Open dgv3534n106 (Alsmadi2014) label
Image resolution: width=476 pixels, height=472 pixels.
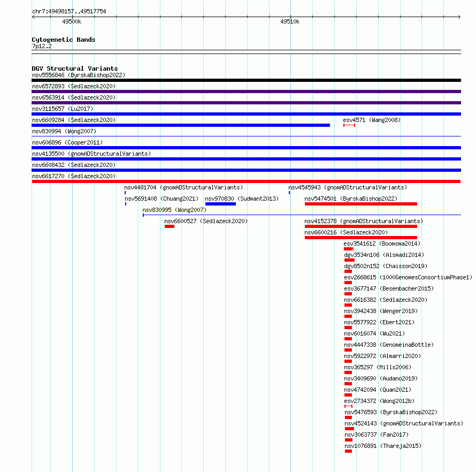pos(384,255)
